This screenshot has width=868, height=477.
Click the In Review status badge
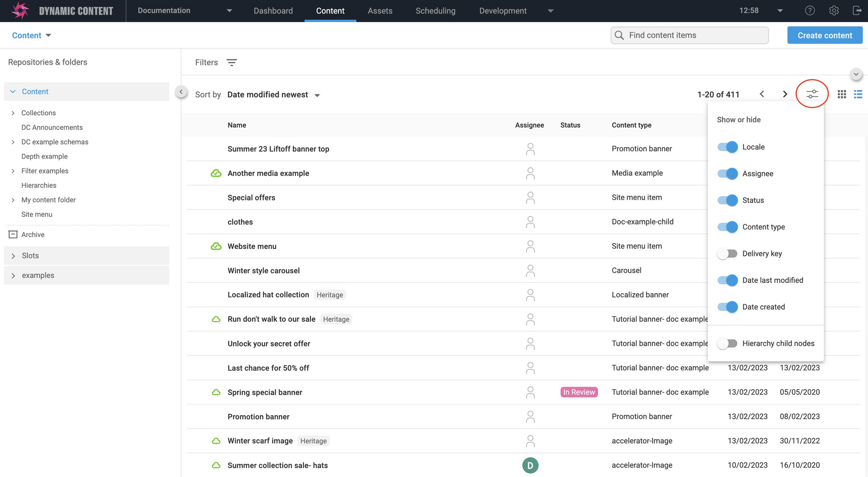[x=579, y=392]
